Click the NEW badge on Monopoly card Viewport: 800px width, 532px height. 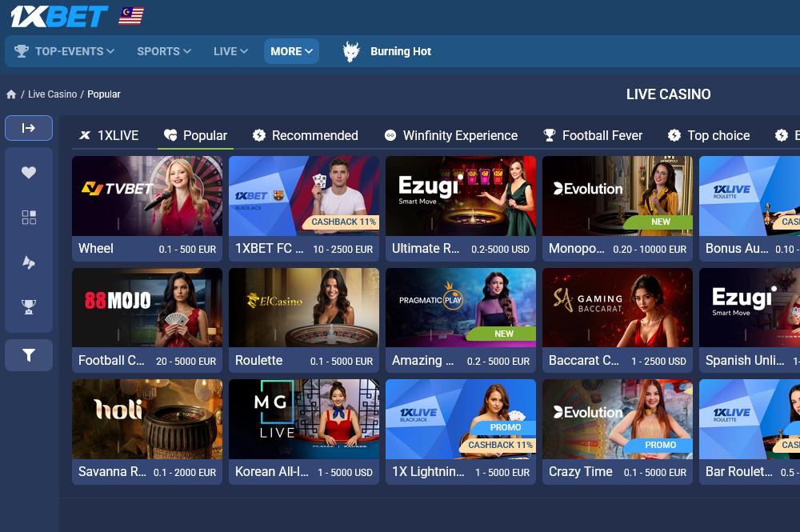coord(659,222)
